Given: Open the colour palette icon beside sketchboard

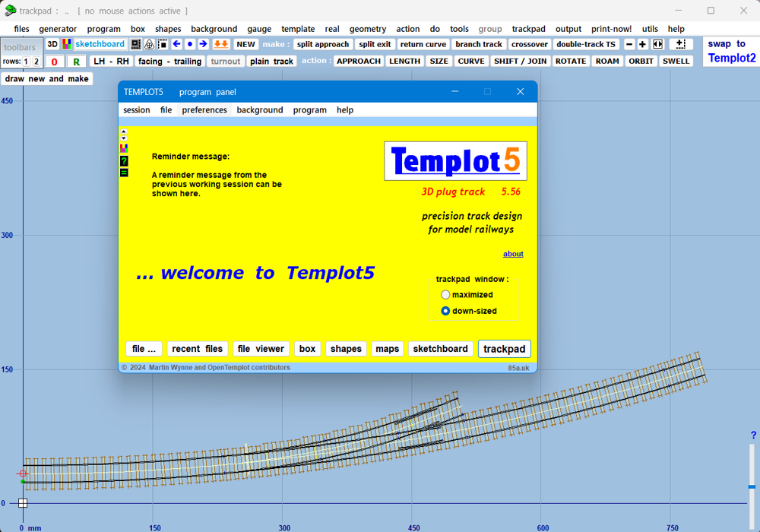Looking at the screenshot, I should tap(66, 44).
